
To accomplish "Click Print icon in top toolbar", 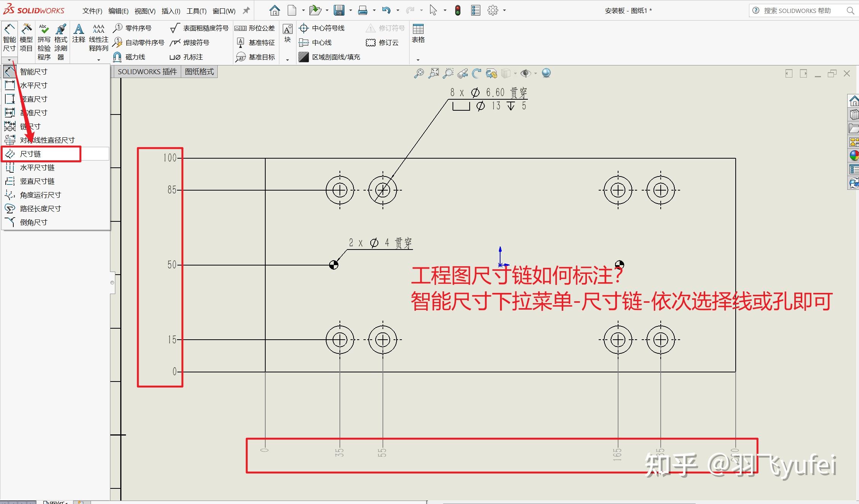I will coord(363,10).
